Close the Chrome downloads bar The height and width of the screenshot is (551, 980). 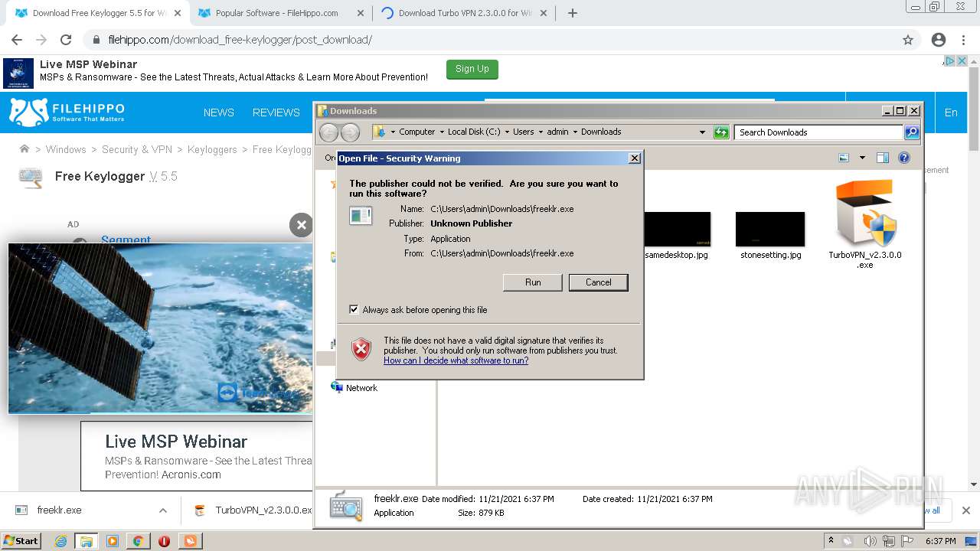[x=965, y=510]
